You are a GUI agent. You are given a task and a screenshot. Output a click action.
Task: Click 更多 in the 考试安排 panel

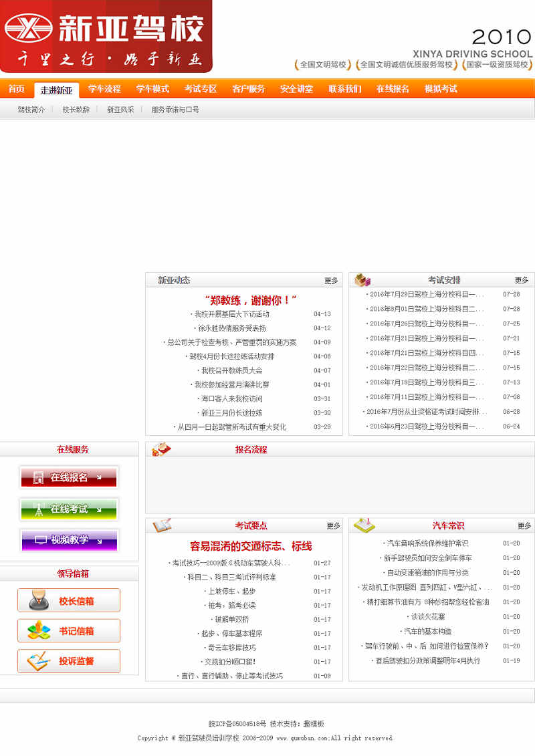(x=522, y=280)
